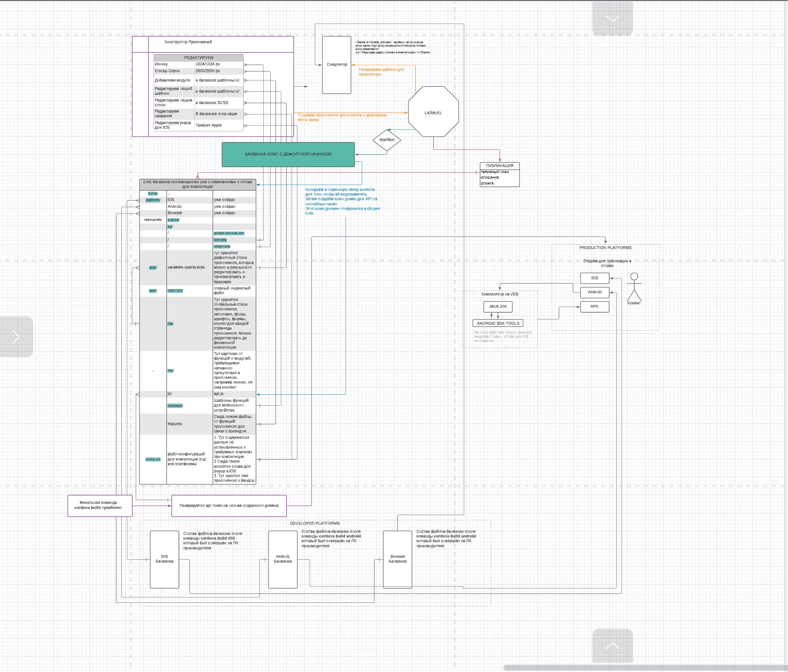Screen dimensions: 788x672
Task: Select the orange Генерируем шаблон для симулятора text
Action: pos(381,72)
